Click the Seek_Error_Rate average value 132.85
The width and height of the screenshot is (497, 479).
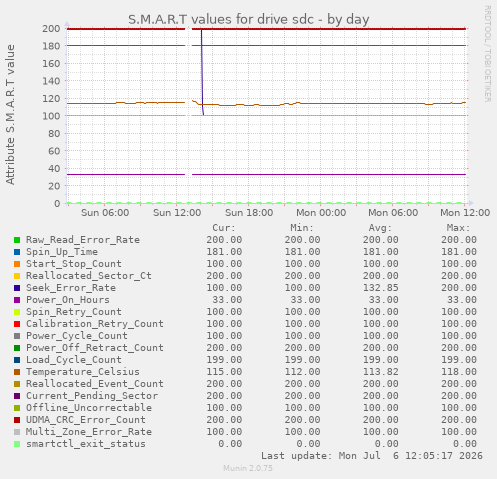(x=381, y=288)
